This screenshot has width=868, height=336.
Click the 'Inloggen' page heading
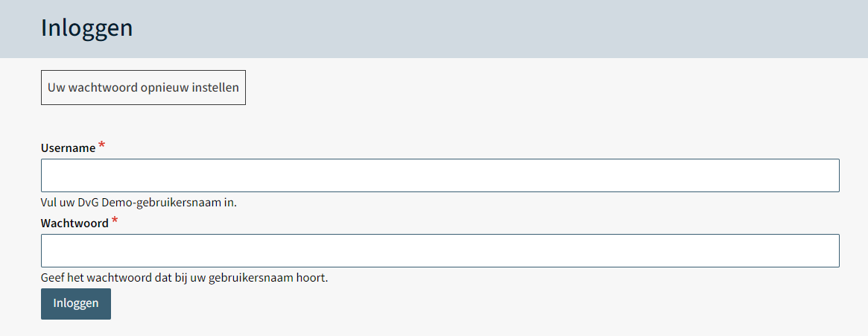(86, 28)
